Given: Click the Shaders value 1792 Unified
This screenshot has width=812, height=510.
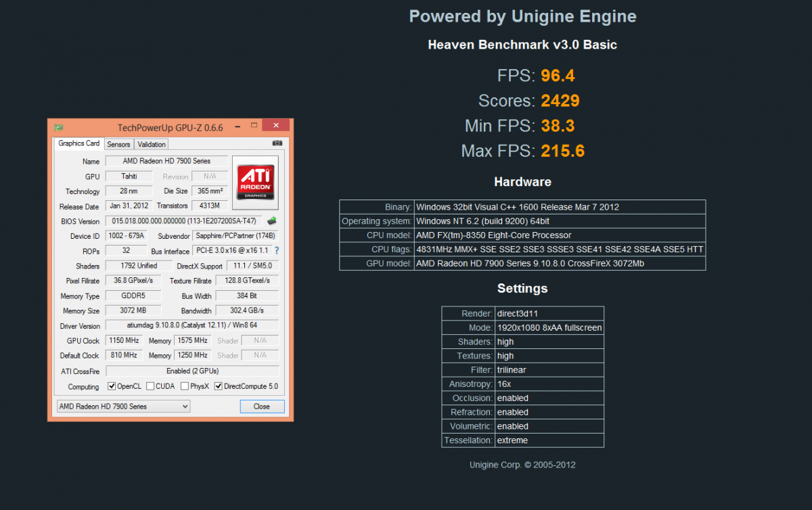Looking at the screenshot, I should pos(139,266).
